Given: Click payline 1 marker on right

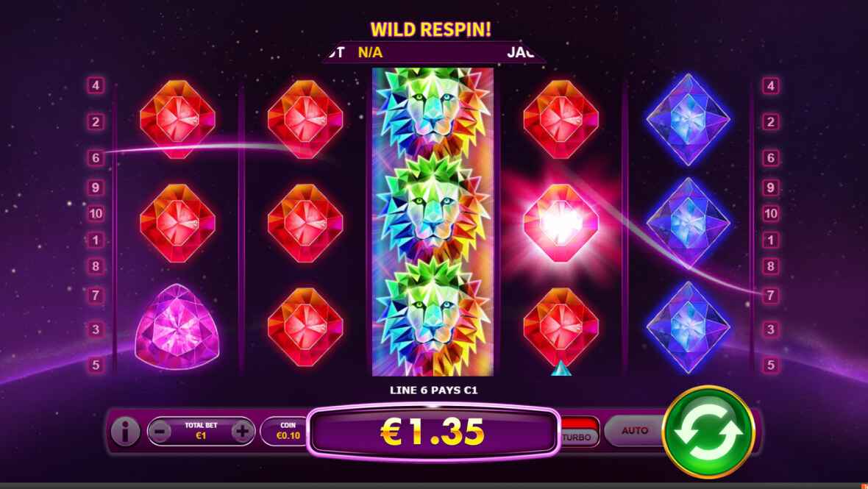Looking at the screenshot, I should pyautogui.click(x=771, y=240).
